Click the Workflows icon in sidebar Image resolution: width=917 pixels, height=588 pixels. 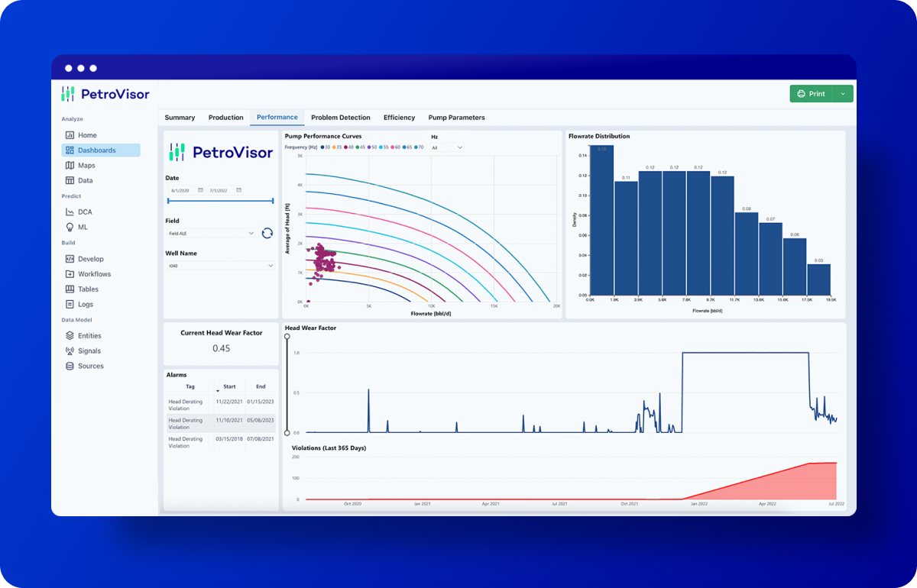point(70,274)
